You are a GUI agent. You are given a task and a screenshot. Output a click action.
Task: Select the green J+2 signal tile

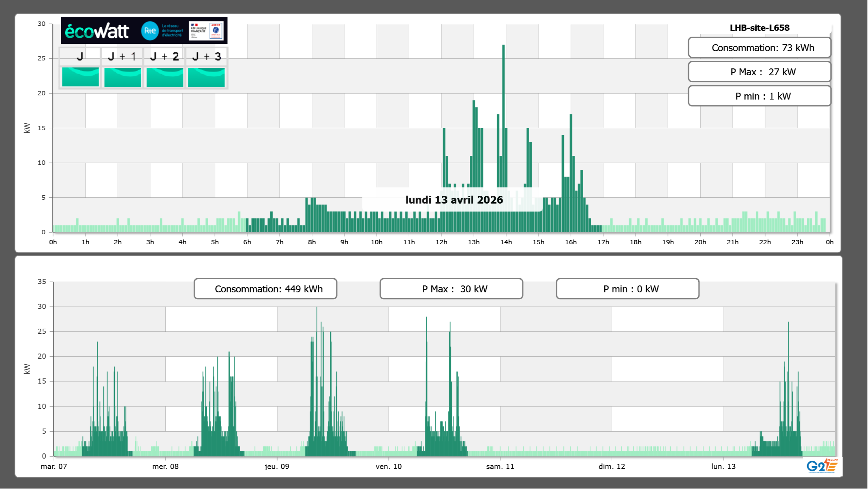165,77
